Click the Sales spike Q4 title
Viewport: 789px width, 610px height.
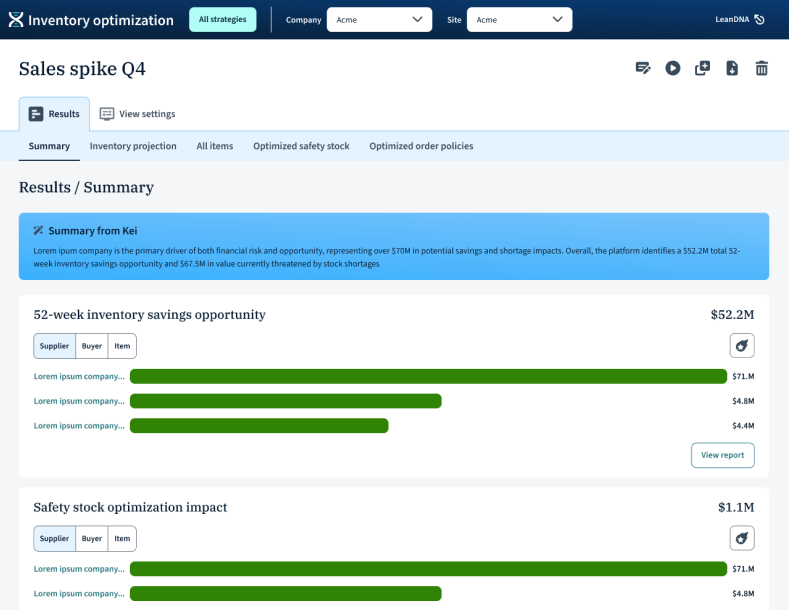pyautogui.click(x=82, y=68)
